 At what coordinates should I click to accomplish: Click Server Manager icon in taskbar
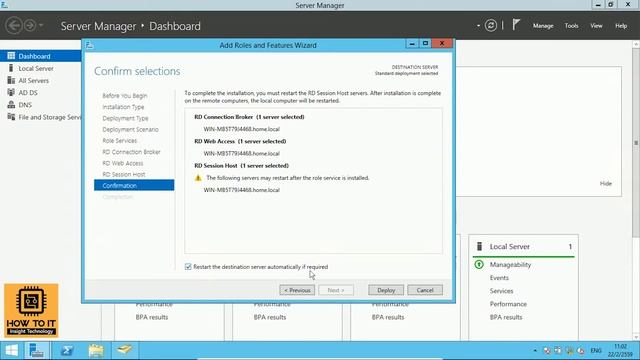(37, 350)
